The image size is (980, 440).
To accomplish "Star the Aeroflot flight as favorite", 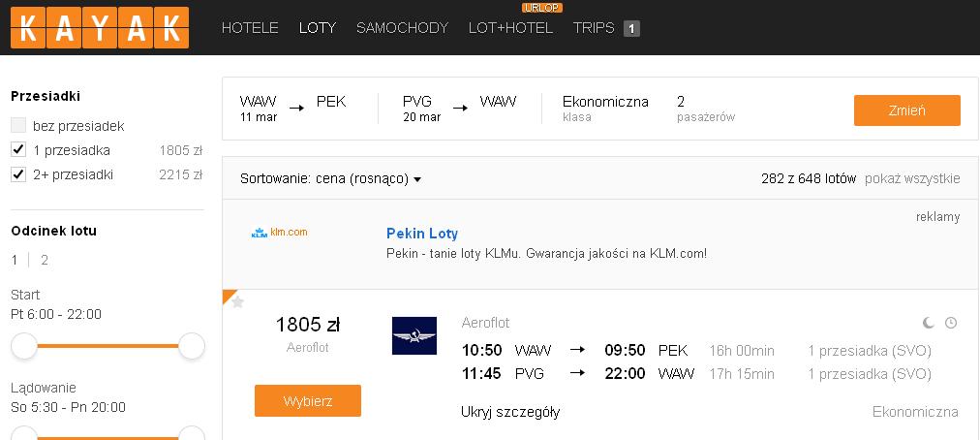I will tap(237, 302).
